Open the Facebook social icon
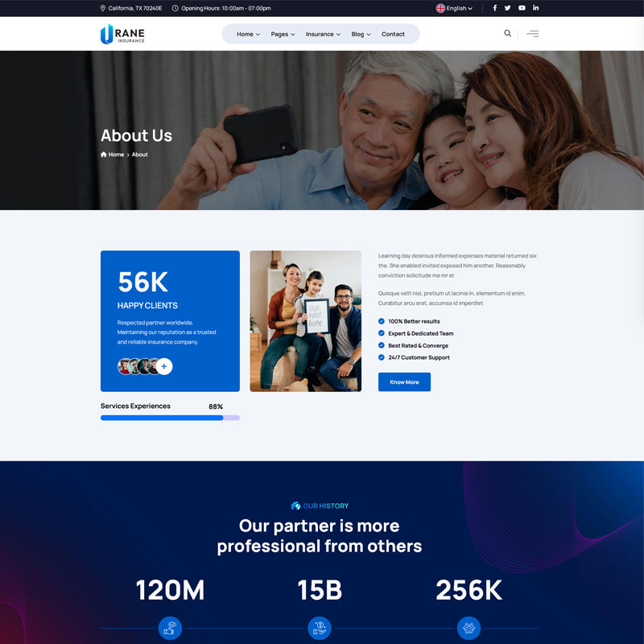Image resolution: width=644 pixels, height=644 pixels. click(x=494, y=8)
